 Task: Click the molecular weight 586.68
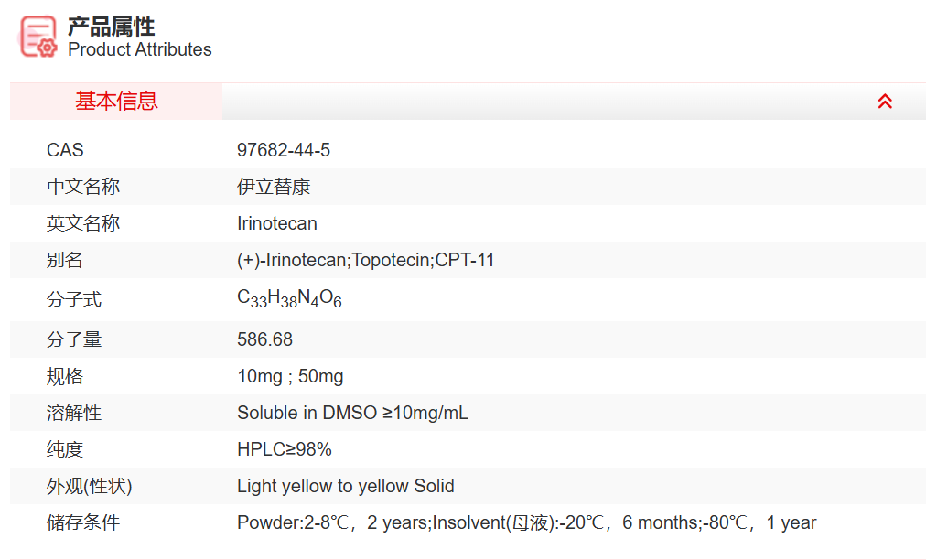point(265,339)
